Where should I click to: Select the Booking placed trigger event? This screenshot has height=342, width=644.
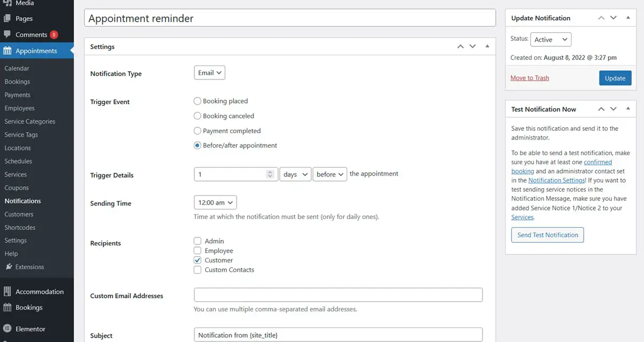point(197,101)
